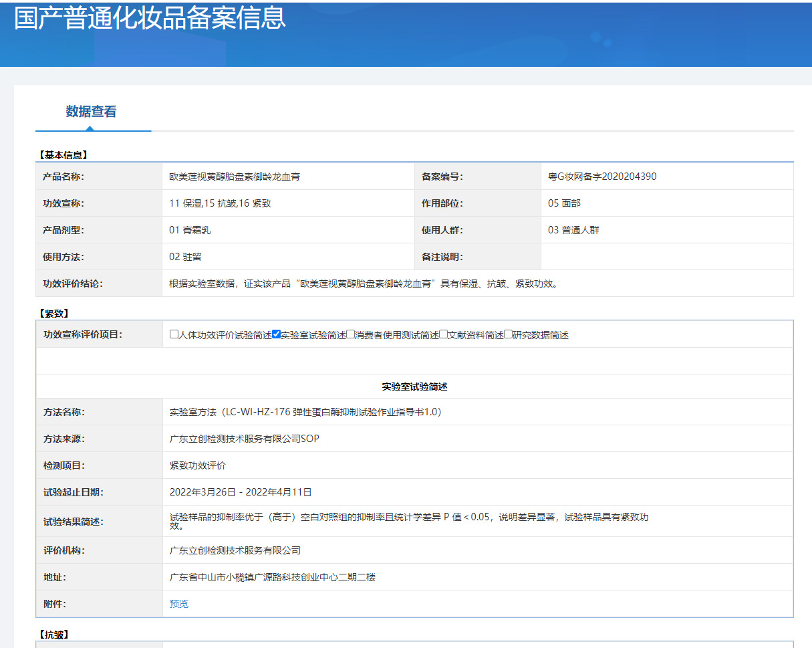Click the filing number 粤G妆网备字2020204390
812x648 pixels.
point(602,177)
